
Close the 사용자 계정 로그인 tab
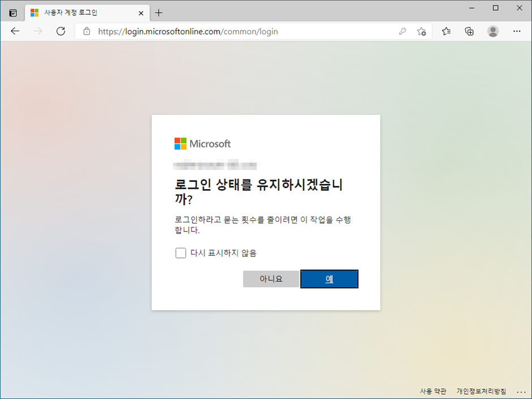[141, 13]
